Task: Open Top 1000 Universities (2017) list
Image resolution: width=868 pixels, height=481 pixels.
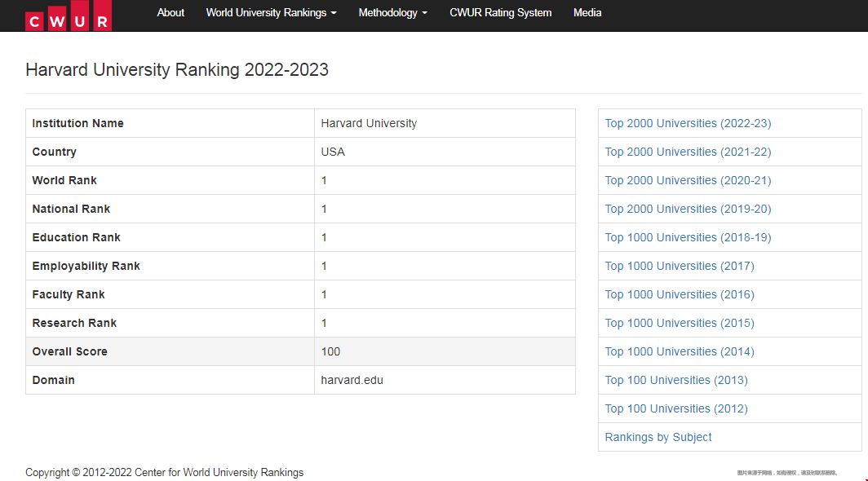Action: tap(680, 267)
